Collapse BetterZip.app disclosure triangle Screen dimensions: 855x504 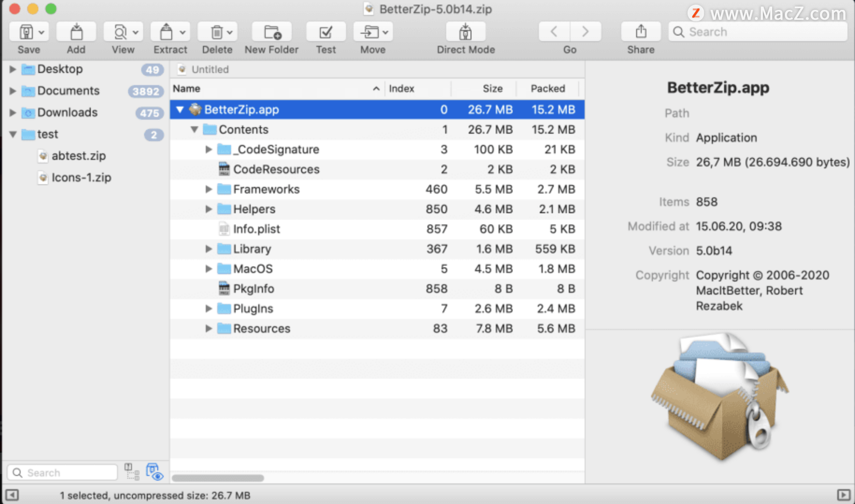tap(180, 110)
